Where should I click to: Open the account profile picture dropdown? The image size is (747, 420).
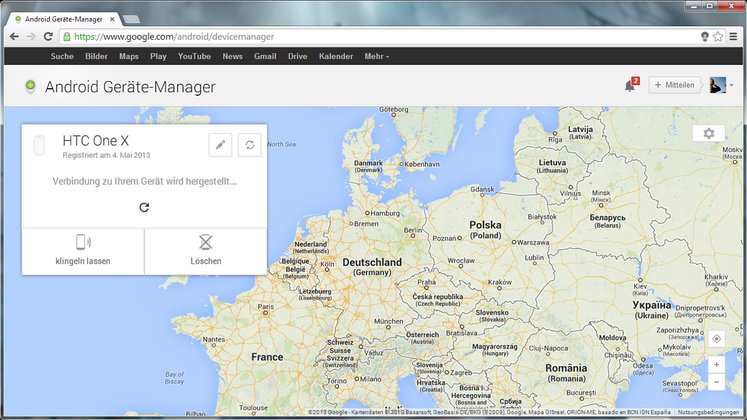coord(721,85)
